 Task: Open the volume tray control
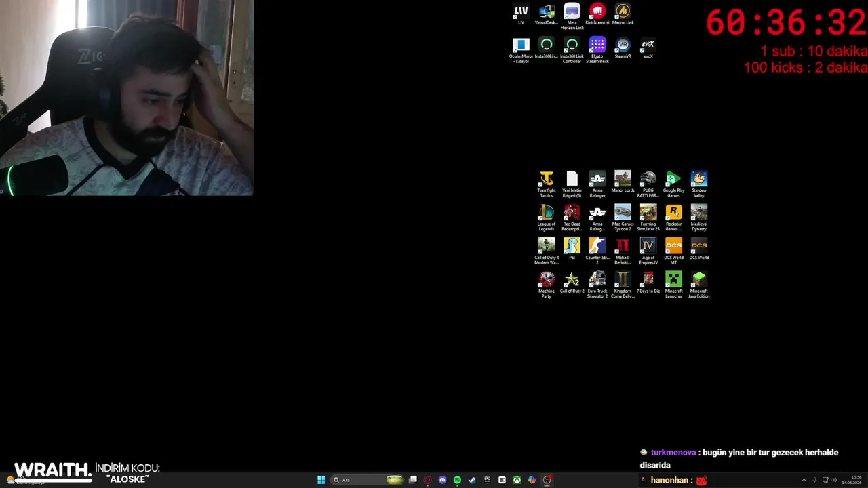(x=833, y=480)
